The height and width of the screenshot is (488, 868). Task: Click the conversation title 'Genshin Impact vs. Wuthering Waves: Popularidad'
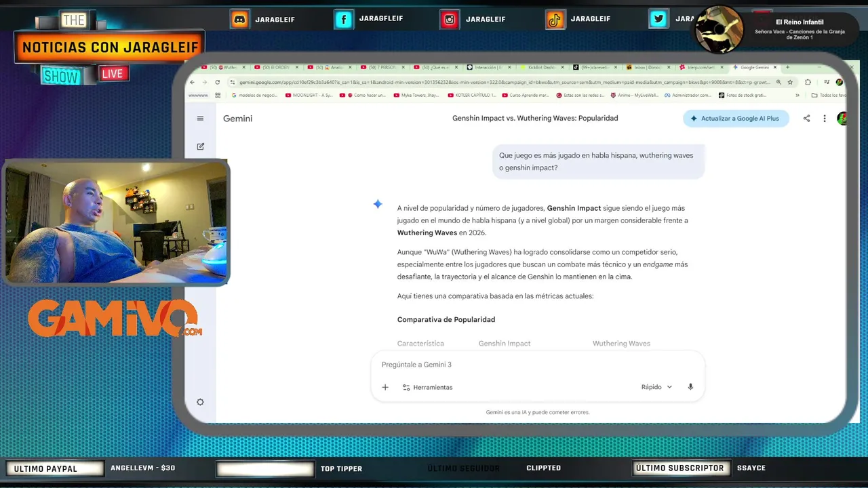[535, 119]
